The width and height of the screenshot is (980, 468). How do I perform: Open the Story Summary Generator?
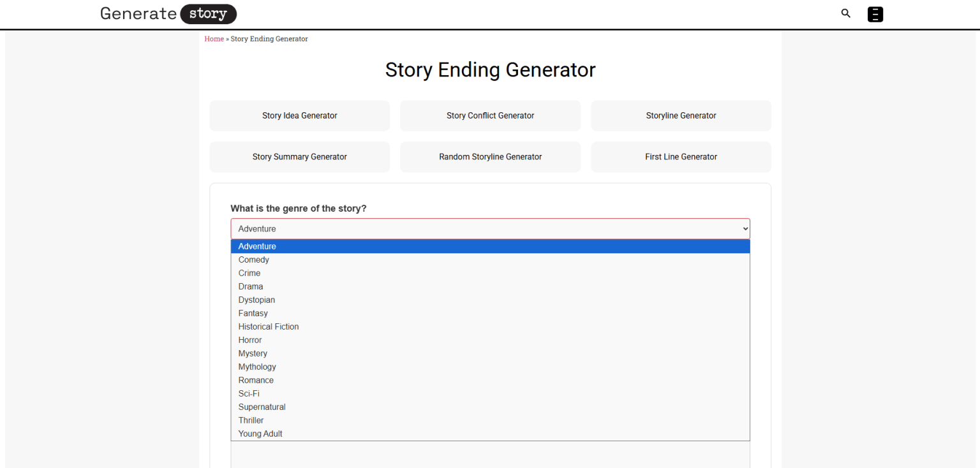(299, 156)
